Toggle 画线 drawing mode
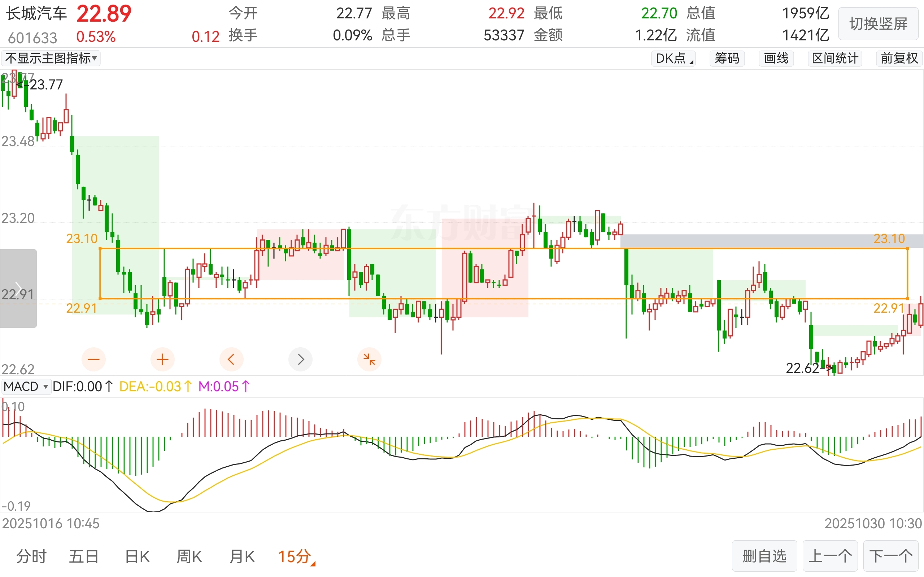The width and height of the screenshot is (924, 577). coord(776,58)
